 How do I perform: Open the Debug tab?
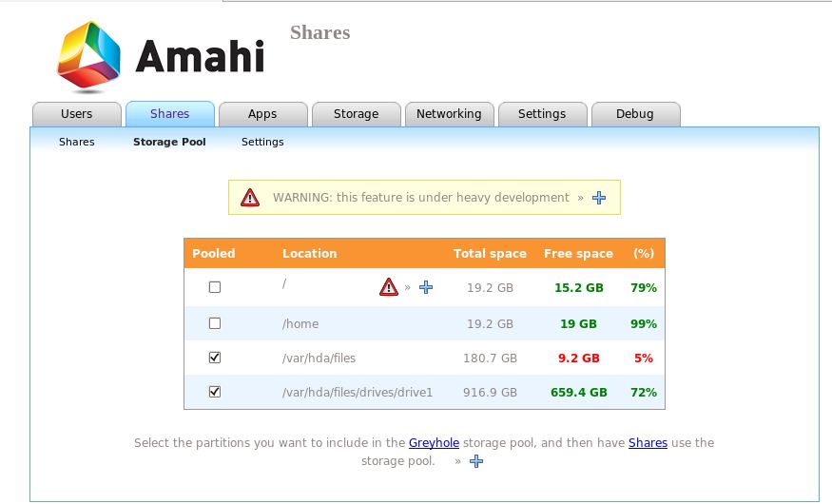635,114
